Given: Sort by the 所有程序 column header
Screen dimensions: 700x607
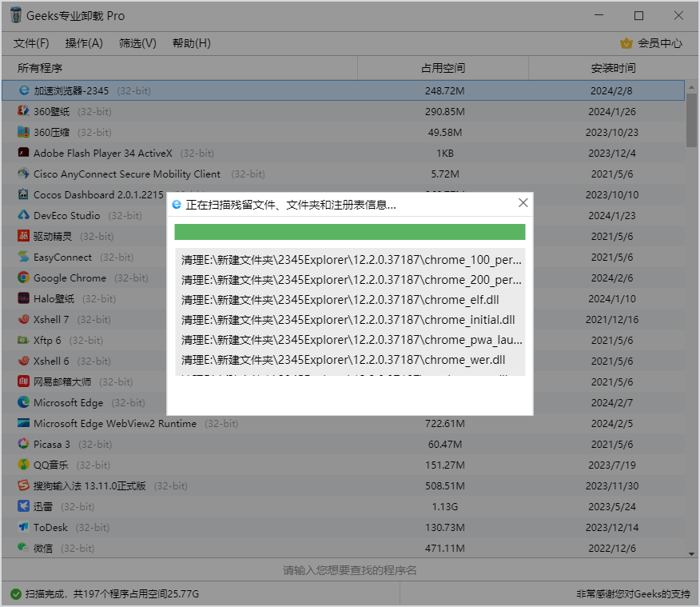Looking at the screenshot, I should [180, 68].
